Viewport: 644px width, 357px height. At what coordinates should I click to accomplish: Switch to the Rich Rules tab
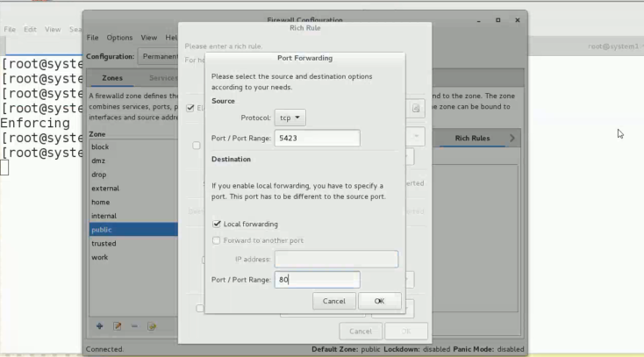tap(472, 139)
